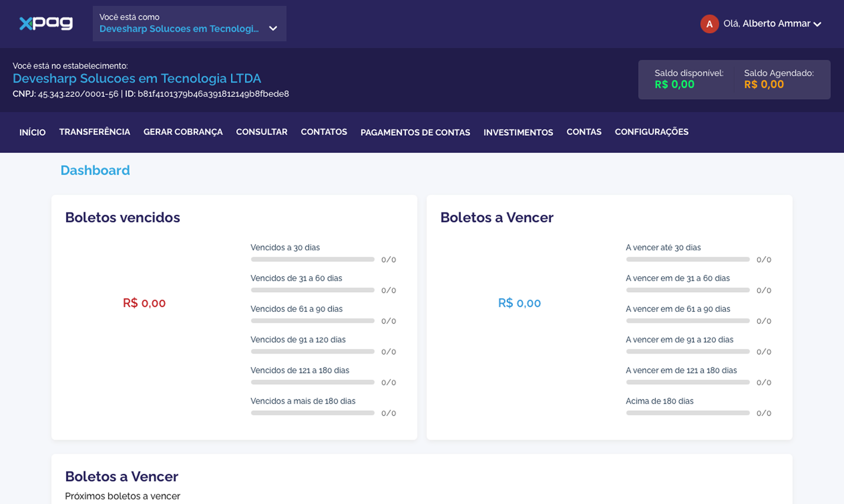Open the CONTAS menu

[x=584, y=132]
